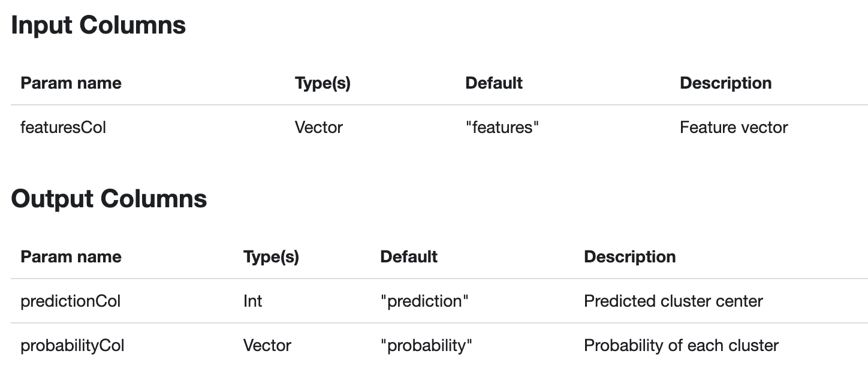Click Description header in Output table
The image size is (868, 375).
click(x=629, y=256)
